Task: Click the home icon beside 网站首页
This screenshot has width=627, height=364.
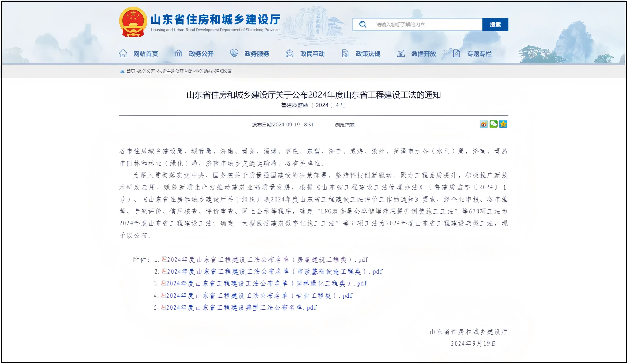Action: point(123,54)
